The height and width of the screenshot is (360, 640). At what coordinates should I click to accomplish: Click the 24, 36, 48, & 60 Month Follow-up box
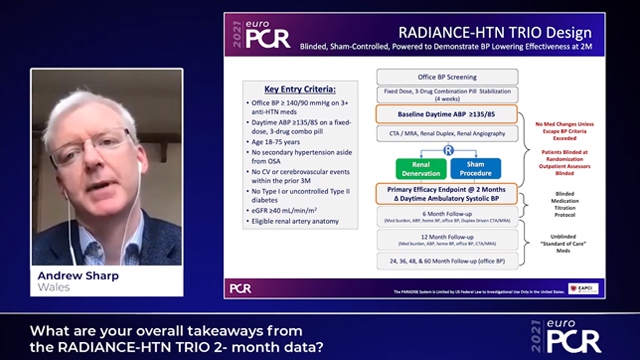447,261
